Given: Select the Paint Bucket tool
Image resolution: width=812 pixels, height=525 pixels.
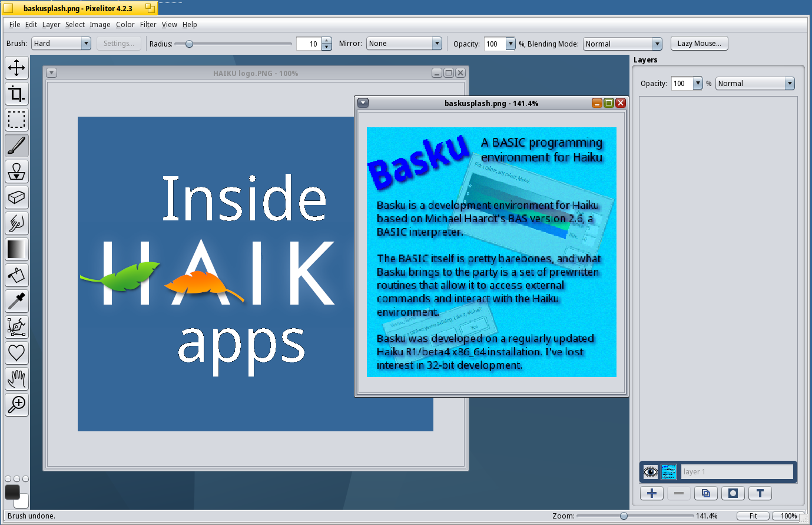Looking at the screenshot, I should pos(16,275).
